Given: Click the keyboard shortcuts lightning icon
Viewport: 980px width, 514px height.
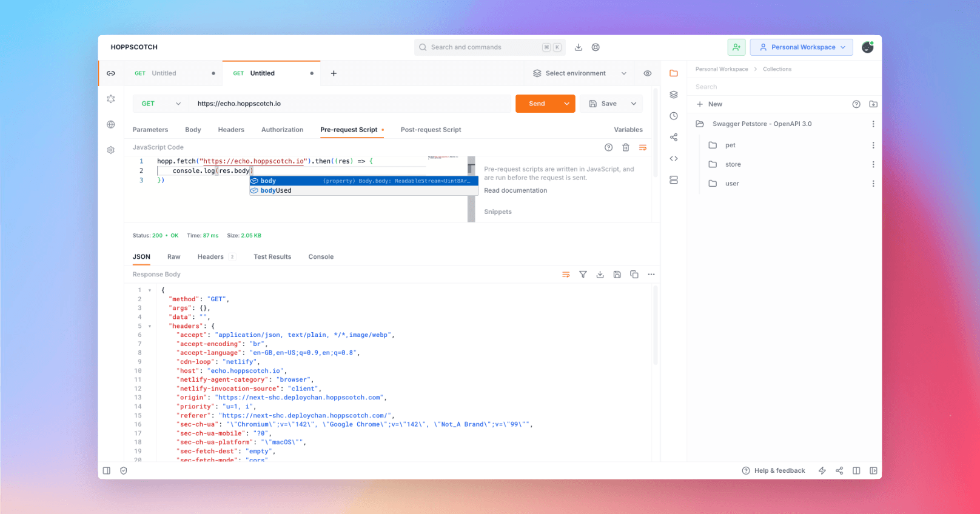Looking at the screenshot, I should (822, 471).
